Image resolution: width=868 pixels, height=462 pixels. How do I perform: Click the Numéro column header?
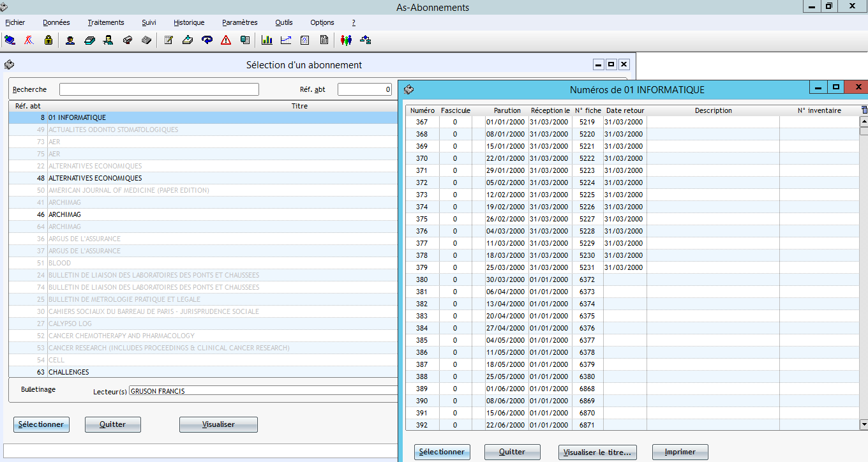click(x=423, y=110)
